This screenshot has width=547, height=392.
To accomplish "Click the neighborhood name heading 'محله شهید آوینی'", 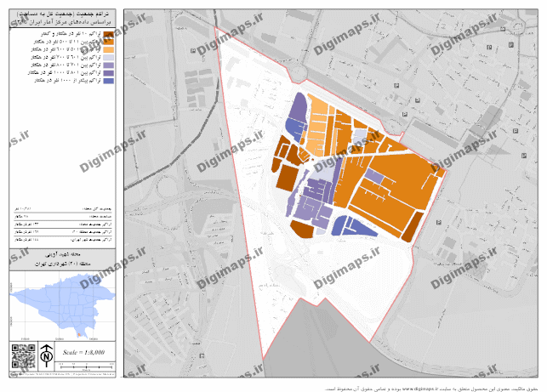I will tap(63, 254).
